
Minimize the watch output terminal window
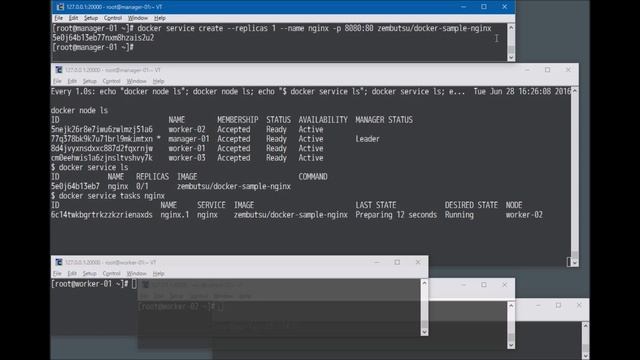point(527,70)
